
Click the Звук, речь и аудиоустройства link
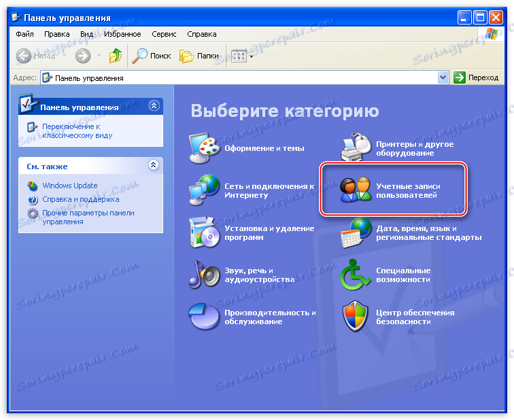click(259, 275)
